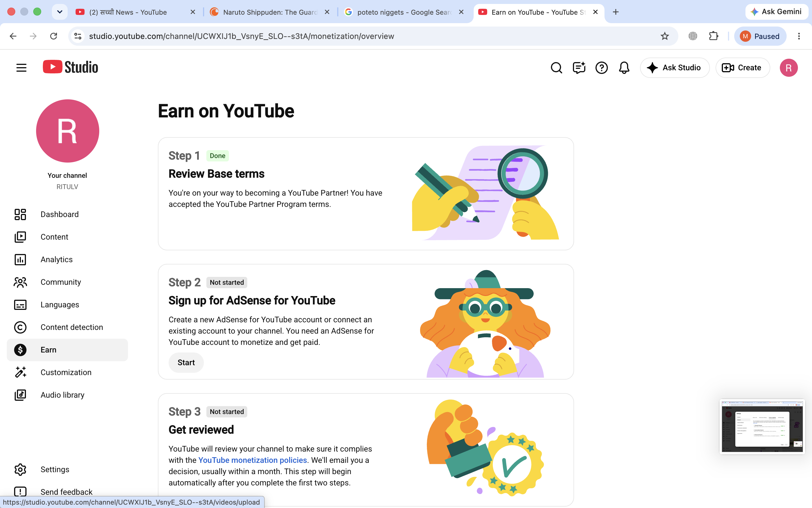Click the Settings gear icon
Viewport: 812px width, 508px height.
click(20, 469)
